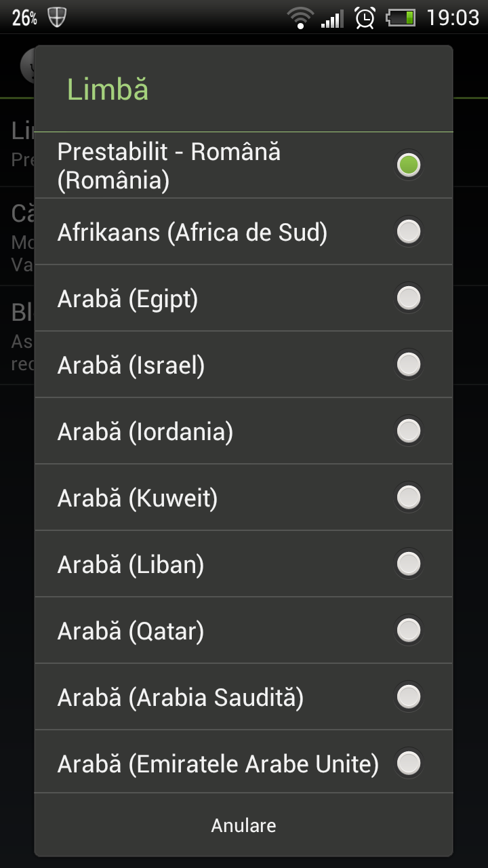Select Arabă (Emiratele Arabe Unite) radio button
Image resolution: width=488 pixels, height=868 pixels.
[x=409, y=764]
